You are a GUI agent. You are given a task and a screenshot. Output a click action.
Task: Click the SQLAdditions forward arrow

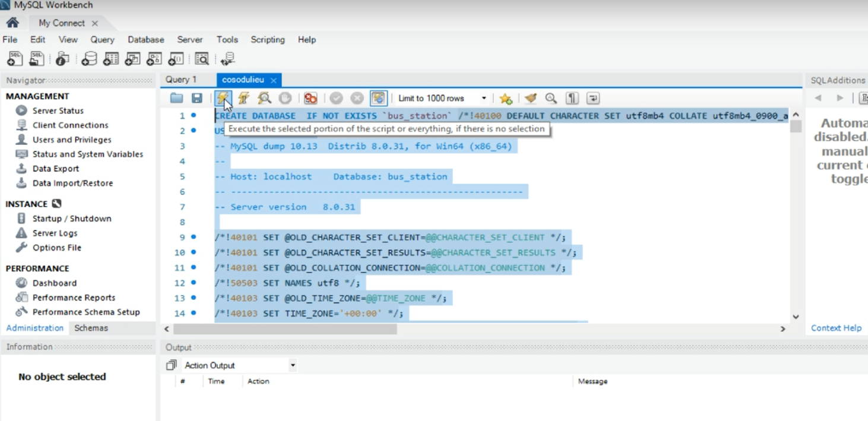840,98
